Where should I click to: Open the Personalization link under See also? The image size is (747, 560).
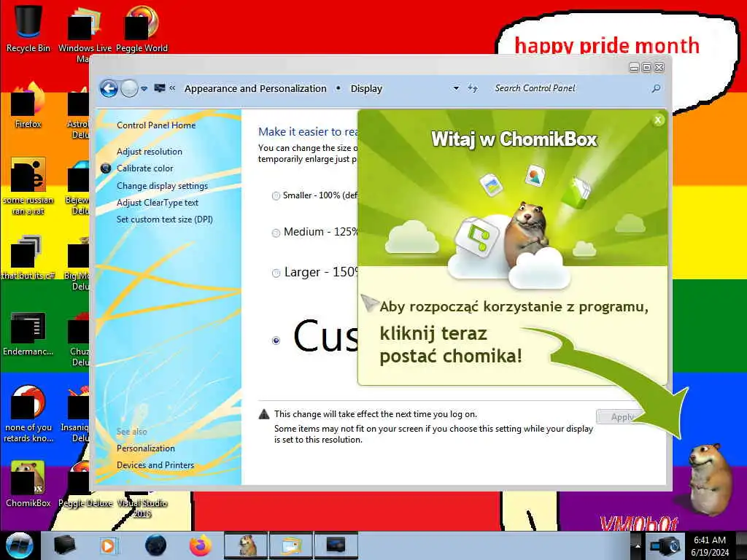tap(146, 448)
